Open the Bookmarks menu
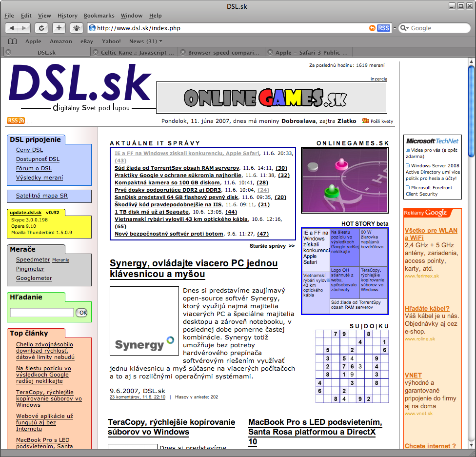Viewport: 476px width, 457px height. [x=99, y=16]
